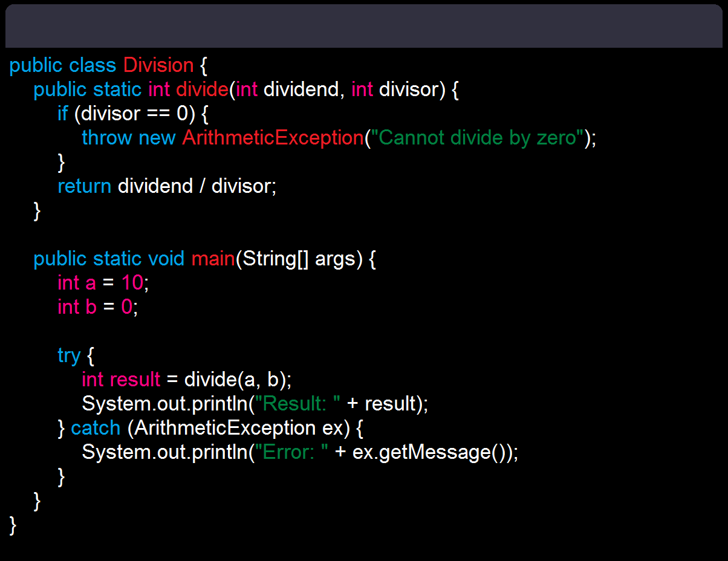The image size is (728, 561).
Task: Click the "throw new" keywords
Action: [x=128, y=138]
